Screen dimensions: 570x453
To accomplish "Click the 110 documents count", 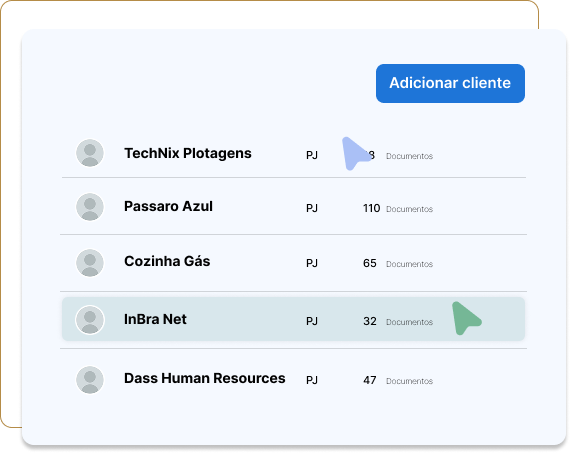I will click(x=372, y=208).
